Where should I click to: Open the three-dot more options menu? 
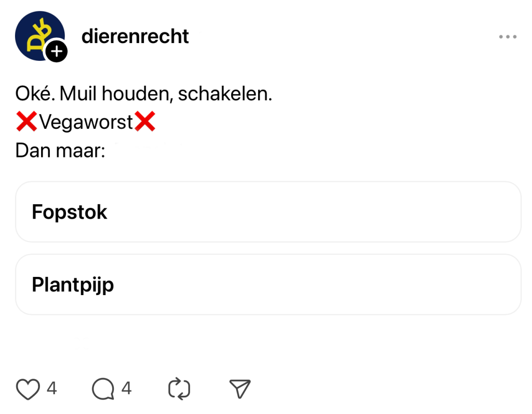click(x=508, y=37)
